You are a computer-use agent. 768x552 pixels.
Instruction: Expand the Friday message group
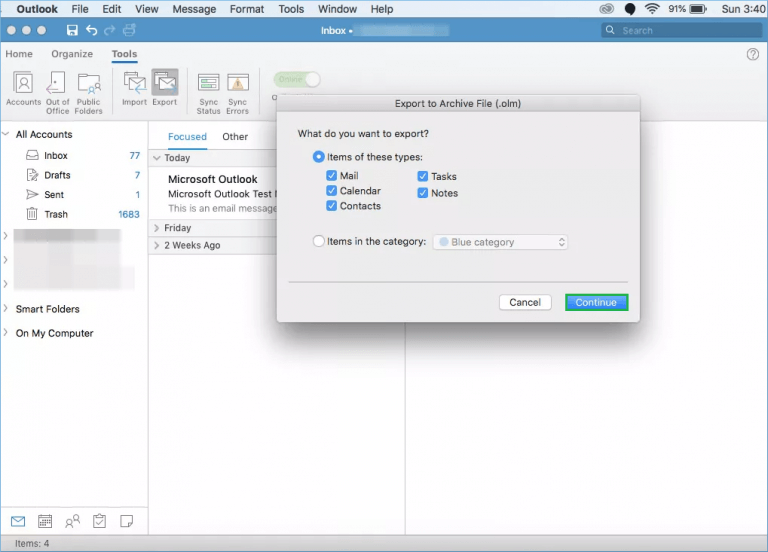click(157, 228)
